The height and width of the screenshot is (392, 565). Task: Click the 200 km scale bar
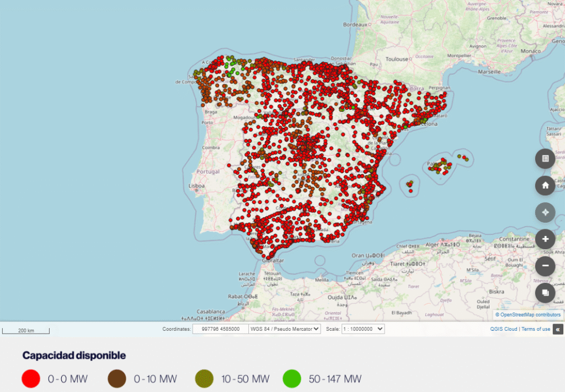pyautogui.click(x=26, y=331)
